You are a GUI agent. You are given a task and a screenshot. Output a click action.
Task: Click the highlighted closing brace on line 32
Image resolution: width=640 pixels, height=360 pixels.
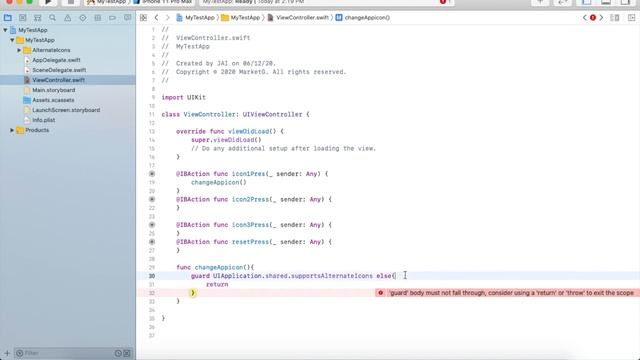[x=193, y=293]
